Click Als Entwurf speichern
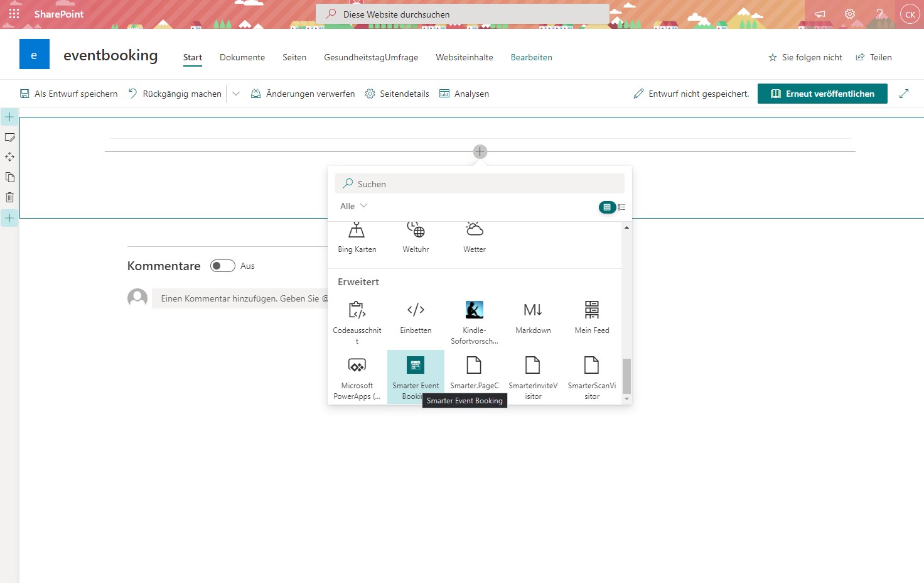924x583 pixels. (x=68, y=93)
